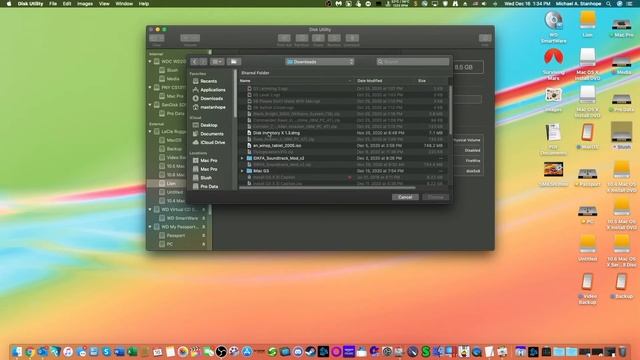Click the First Aid toolbar icon
The image size is (640, 360).
point(284,38)
